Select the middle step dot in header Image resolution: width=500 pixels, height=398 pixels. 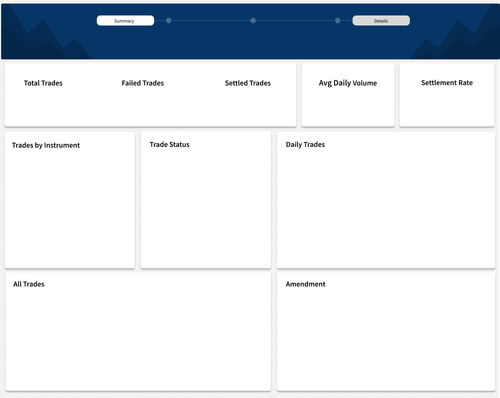click(x=253, y=21)
